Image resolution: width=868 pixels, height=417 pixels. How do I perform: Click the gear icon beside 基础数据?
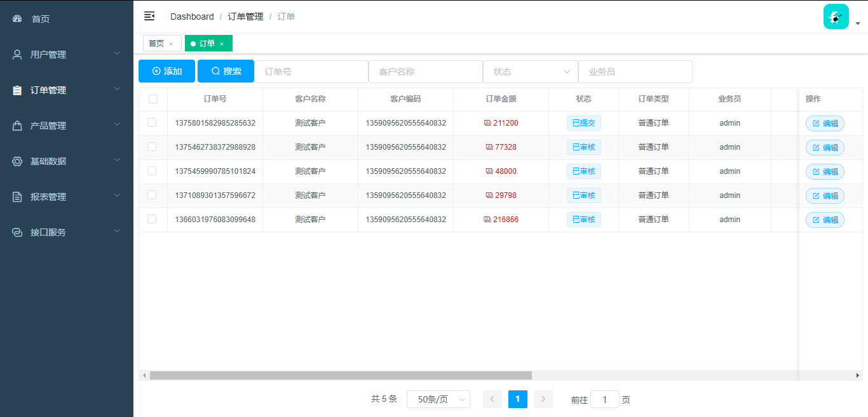pyautogui.click(x=18, y=161)
